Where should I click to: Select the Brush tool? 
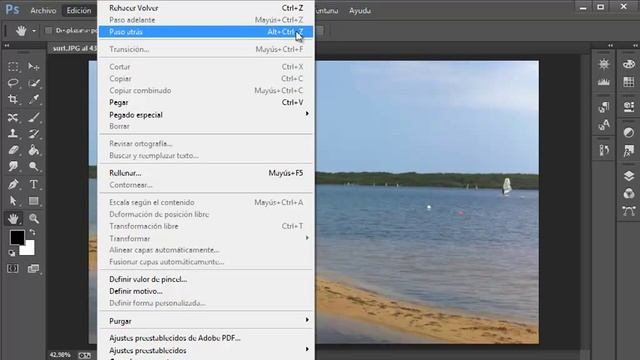(x=34, y=118)
